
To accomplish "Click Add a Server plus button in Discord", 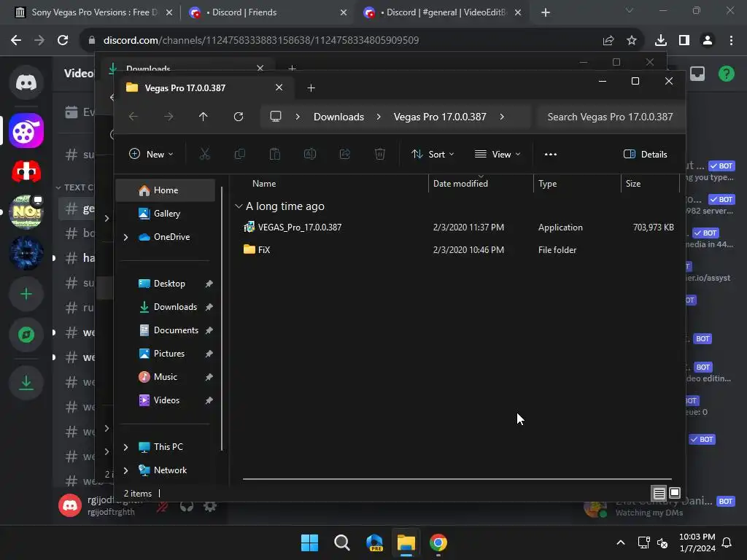I will (26, 294).
